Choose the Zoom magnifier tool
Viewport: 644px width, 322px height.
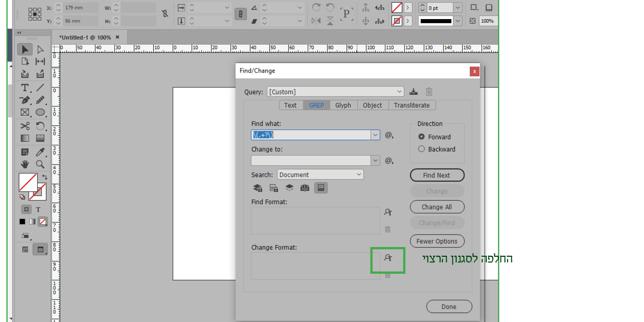point(40,164)
